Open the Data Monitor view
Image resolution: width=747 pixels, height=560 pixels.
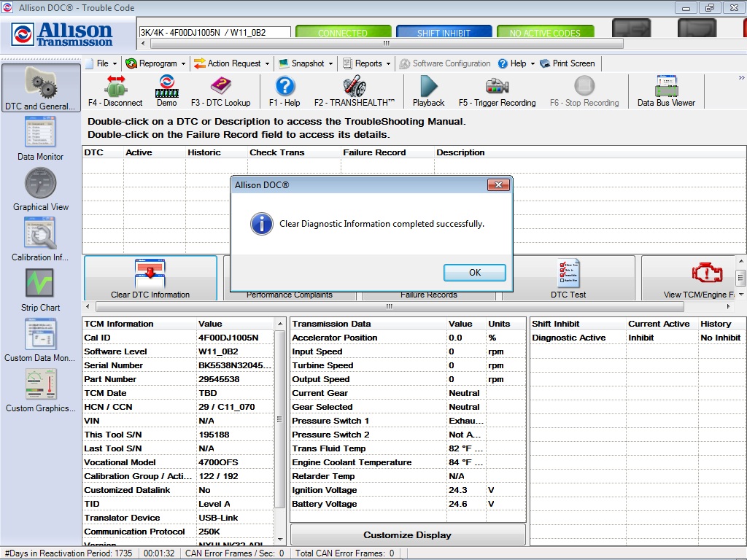coord(40,138)
